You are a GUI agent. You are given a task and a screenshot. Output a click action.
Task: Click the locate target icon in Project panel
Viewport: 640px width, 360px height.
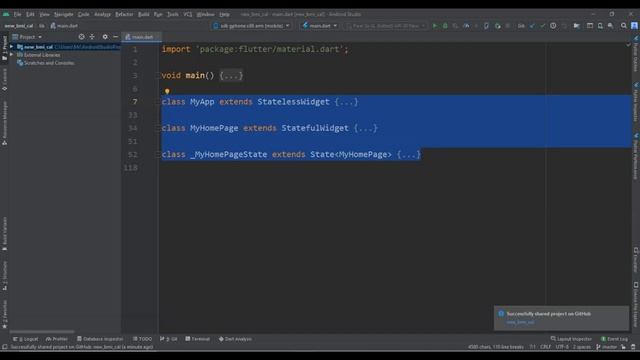coord(82,37)
